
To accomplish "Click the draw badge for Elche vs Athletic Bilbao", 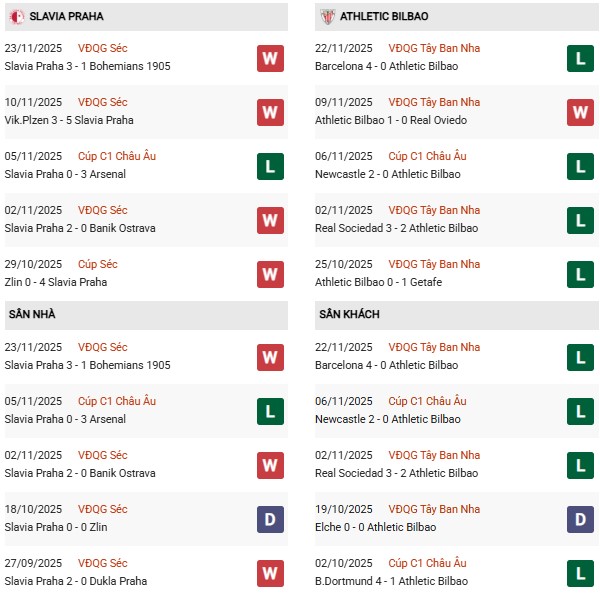I will (x=580, y=519).
